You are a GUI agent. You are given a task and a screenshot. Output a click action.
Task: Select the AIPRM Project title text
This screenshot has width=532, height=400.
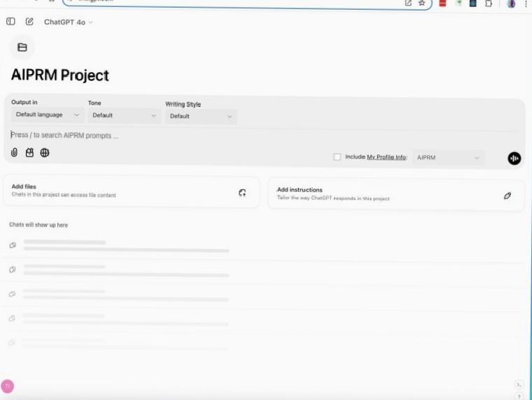60,75
